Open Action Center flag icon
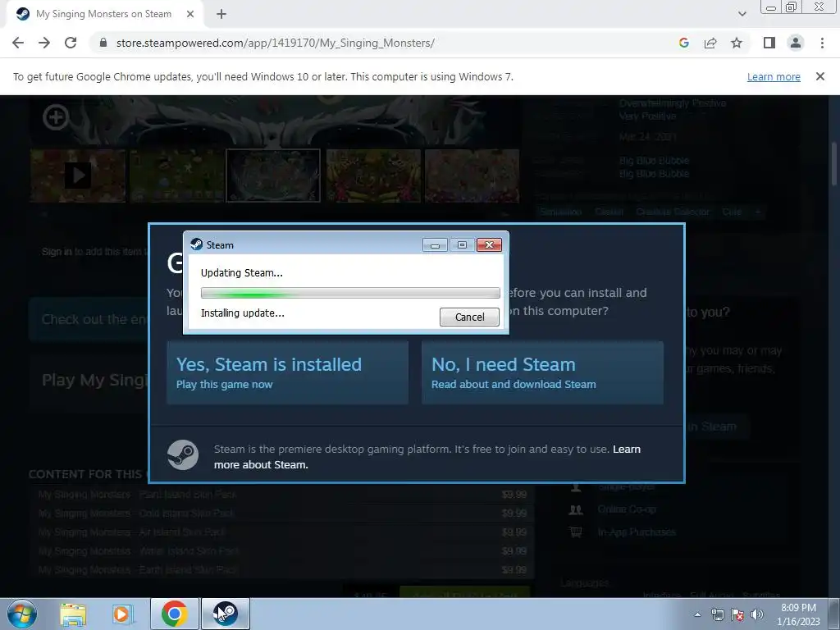The height and width of the screenshot is (630, 840). point(737,614)
